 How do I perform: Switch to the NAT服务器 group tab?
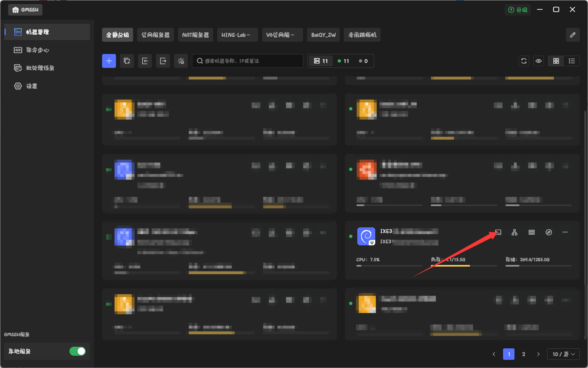[196, 35]
